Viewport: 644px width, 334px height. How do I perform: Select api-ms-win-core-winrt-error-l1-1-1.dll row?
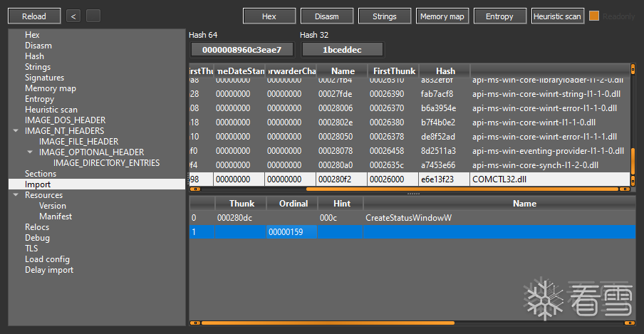[410, 137]
